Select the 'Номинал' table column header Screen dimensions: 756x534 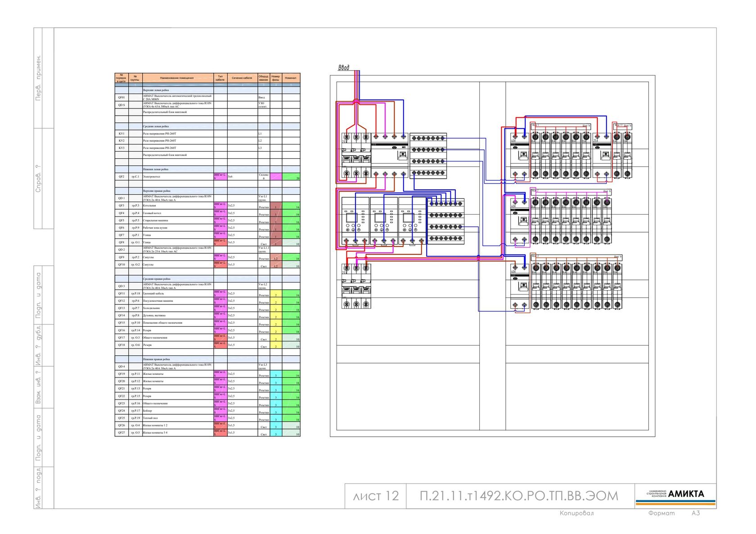coord(291,78)
